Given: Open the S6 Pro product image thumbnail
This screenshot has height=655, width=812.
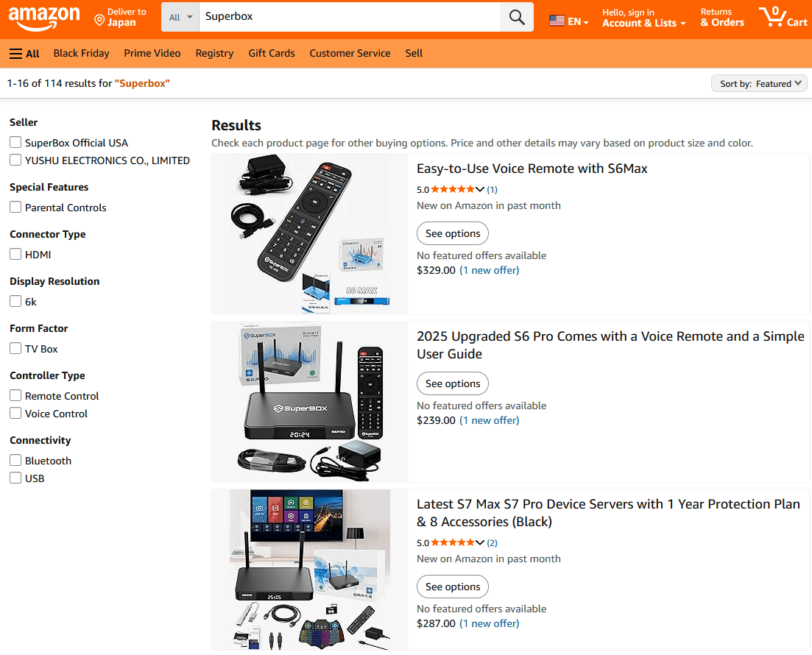Looking at the screenshot, I should (309, 402).
